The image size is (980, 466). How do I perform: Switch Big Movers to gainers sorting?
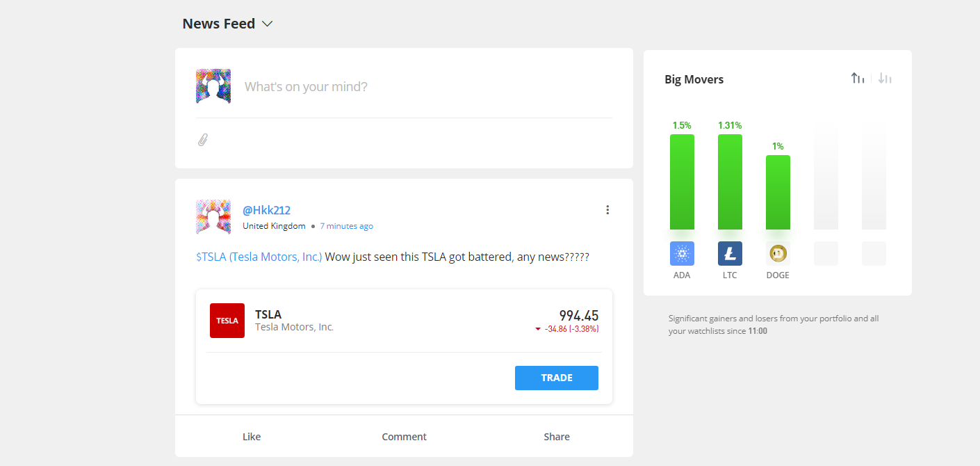(x=858, y=79)
